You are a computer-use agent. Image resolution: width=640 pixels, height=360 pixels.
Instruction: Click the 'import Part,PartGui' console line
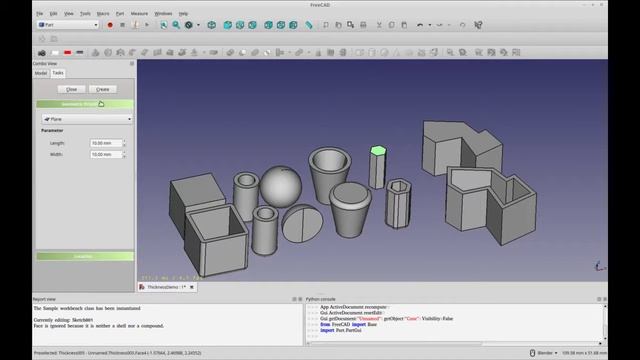(341, 330)
